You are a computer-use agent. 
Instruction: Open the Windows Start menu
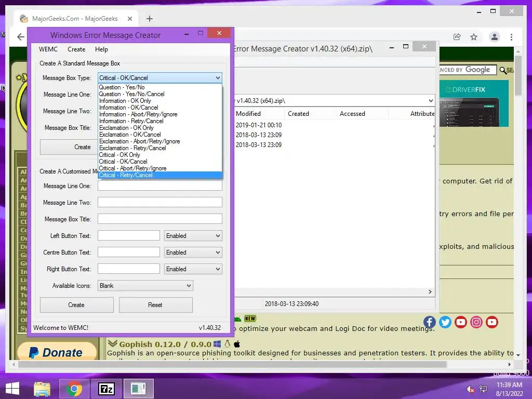pyautogui.click(x=12, y=389)
